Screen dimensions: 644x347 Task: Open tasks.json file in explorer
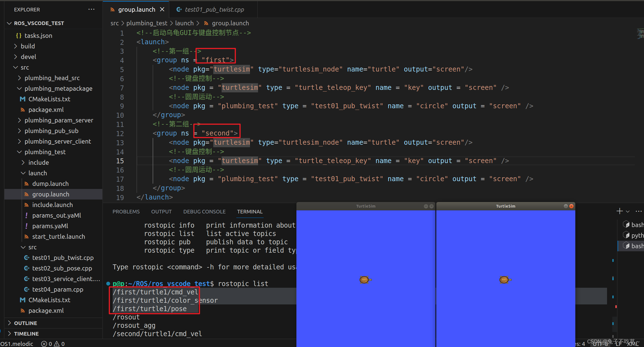[x=38, y=36]
